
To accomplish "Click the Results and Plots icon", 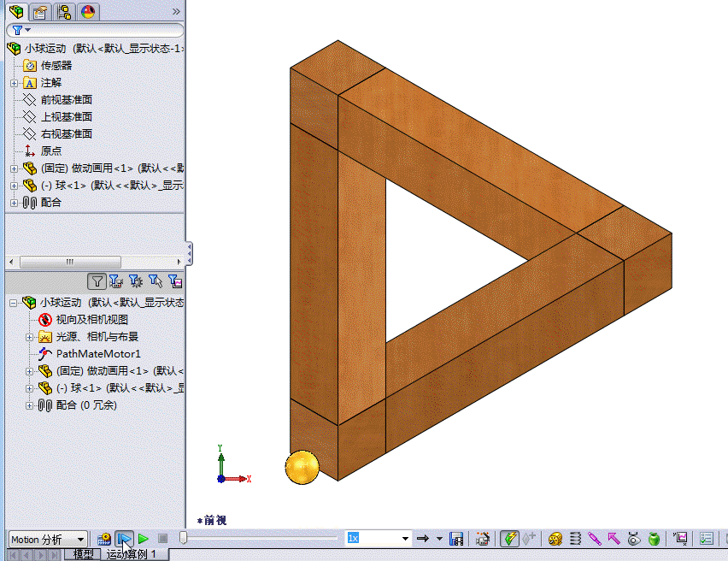I will [681, 539].
